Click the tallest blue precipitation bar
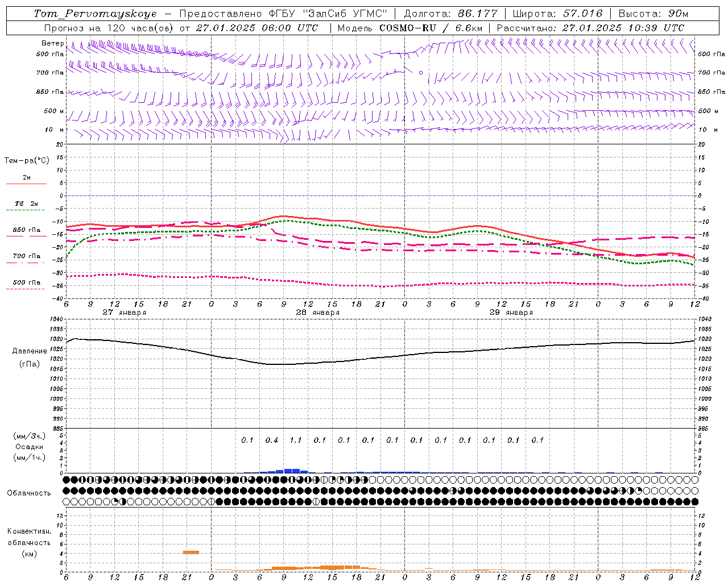The height and width of the screenshot is (582, 728). [x=292, y=471]
